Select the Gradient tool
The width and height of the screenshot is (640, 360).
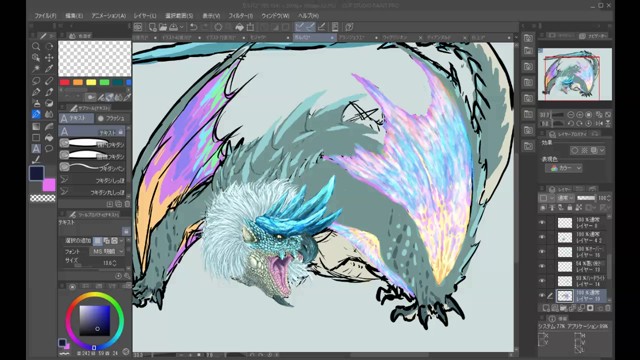(x=36, y=126)
